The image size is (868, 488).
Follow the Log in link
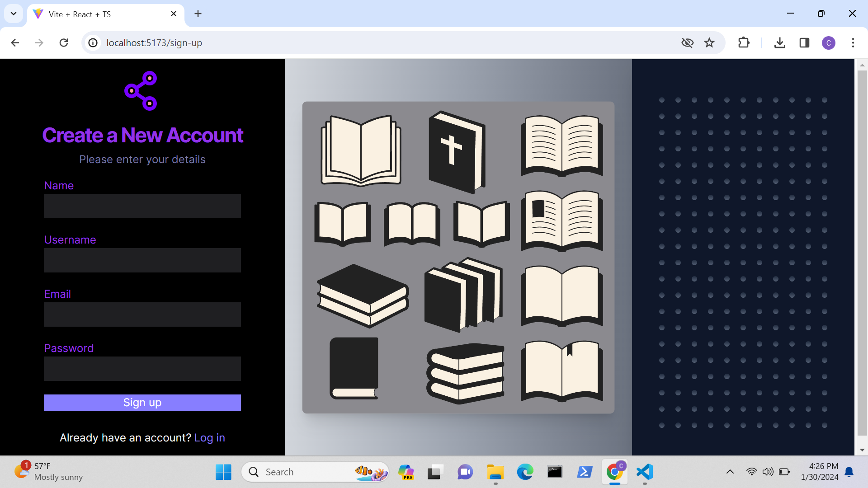pos(209,437)
